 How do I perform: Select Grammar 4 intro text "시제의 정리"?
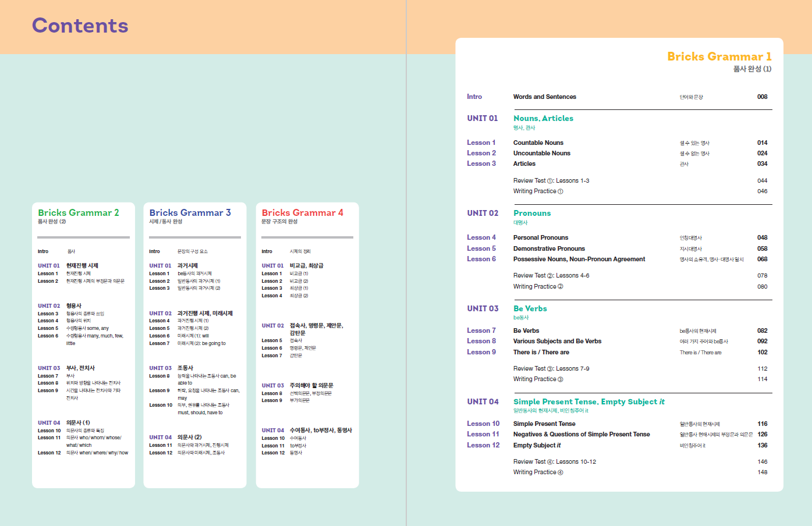coord(300,251)
